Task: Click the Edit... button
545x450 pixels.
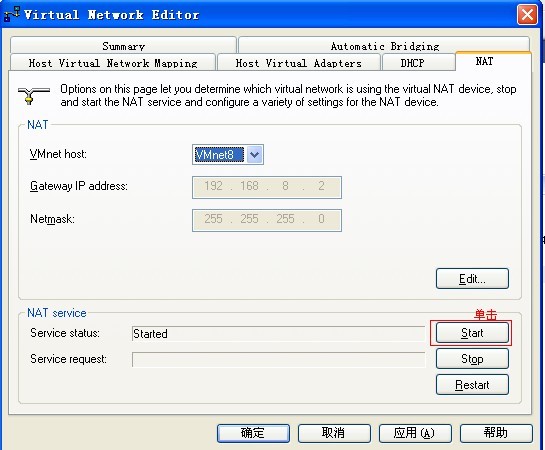Action: coord(472,278)
